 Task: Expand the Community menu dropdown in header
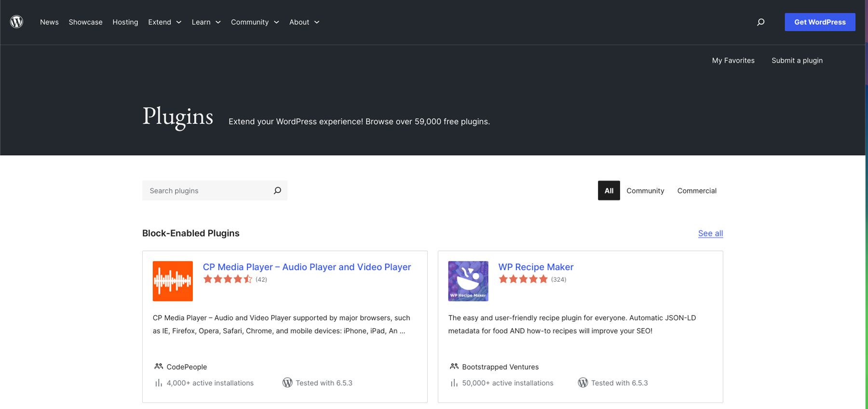pyautogui.click(x=255, y=22)
